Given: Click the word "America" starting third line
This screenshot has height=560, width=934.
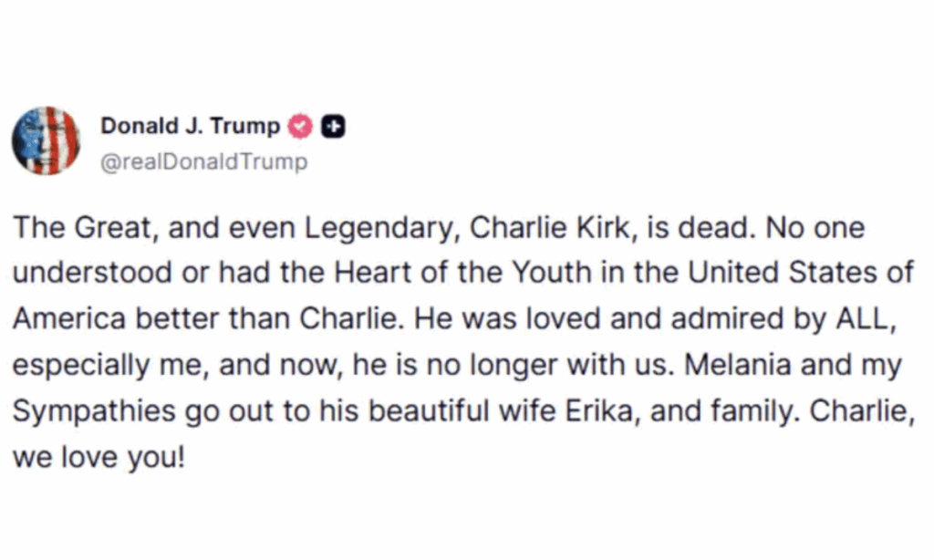Looking at the screenshot, I should click(69, 318).
